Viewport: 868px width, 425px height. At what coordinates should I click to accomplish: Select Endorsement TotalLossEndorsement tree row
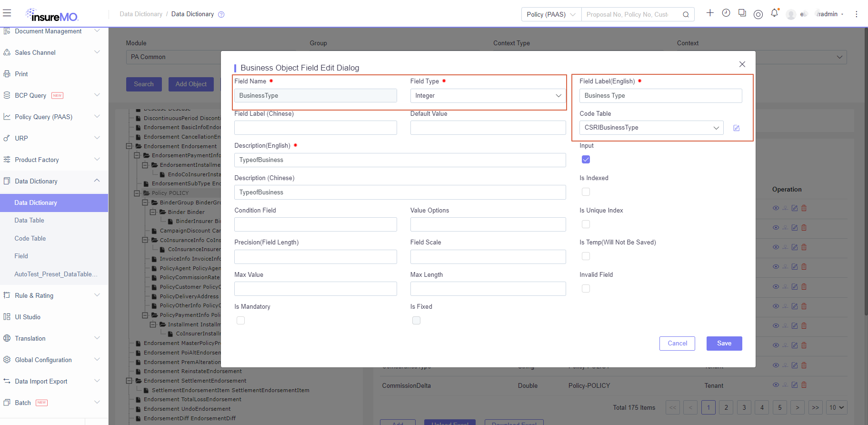[x=192, y=399]
